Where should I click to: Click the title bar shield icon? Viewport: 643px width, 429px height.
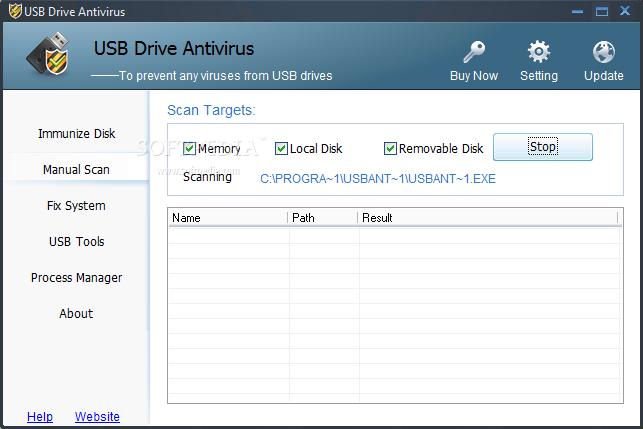pos(15,11)
